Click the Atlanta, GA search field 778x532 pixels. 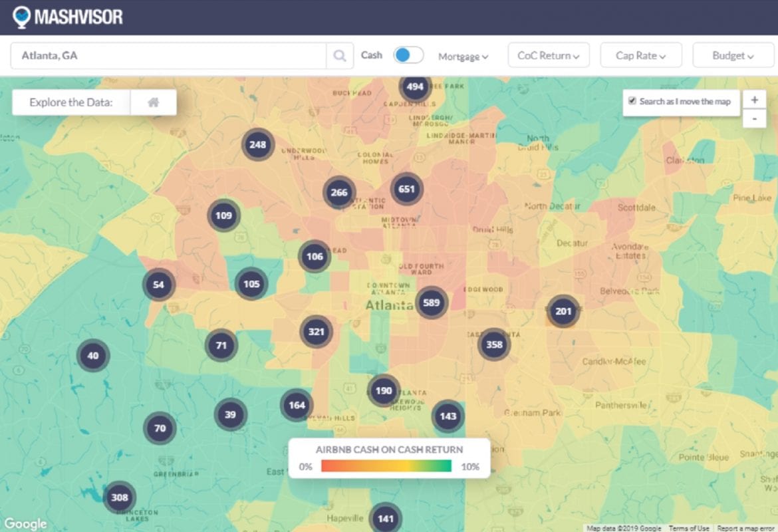[168, 56]
